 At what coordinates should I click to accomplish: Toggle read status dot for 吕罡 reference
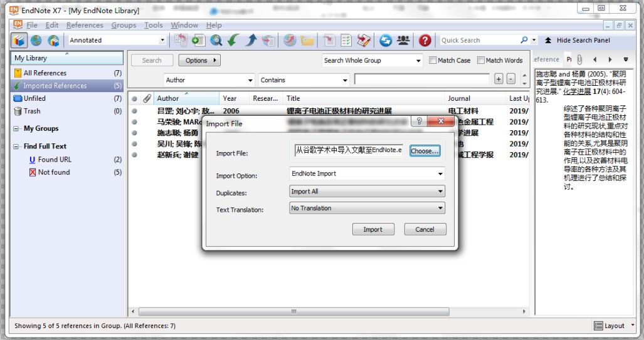point(134,111)
